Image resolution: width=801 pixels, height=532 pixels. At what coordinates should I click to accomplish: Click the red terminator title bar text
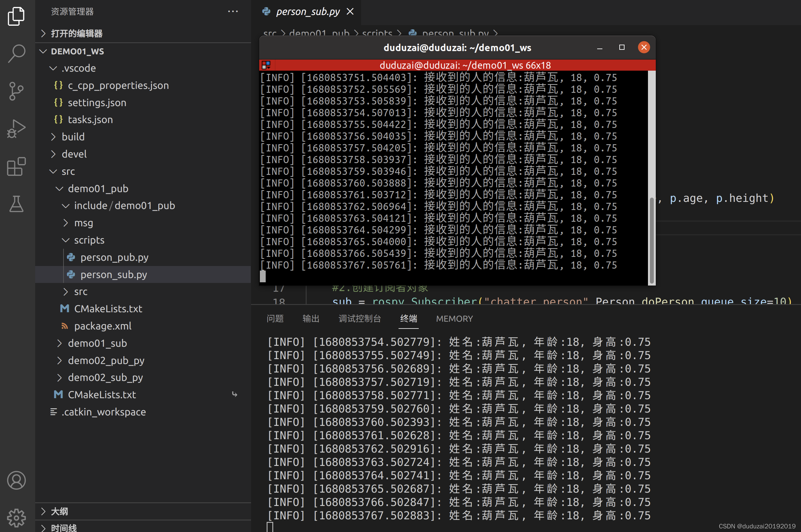tap(465, 65)
